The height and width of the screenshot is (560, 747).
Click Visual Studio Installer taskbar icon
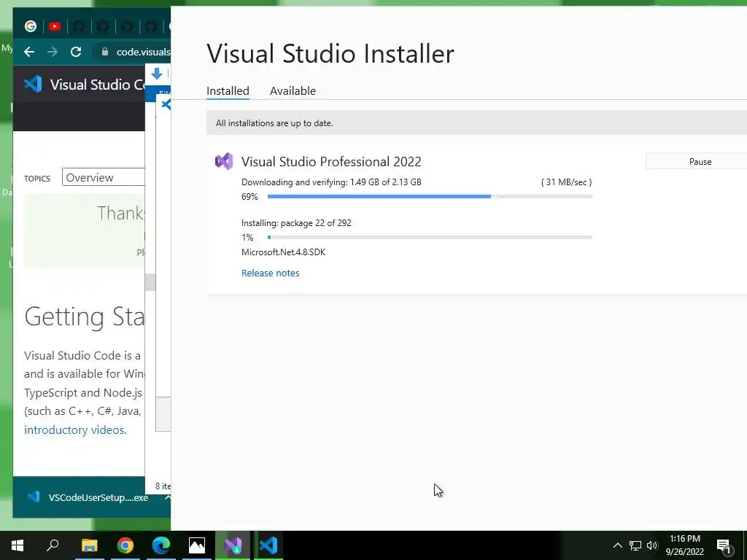pos(233,545)
